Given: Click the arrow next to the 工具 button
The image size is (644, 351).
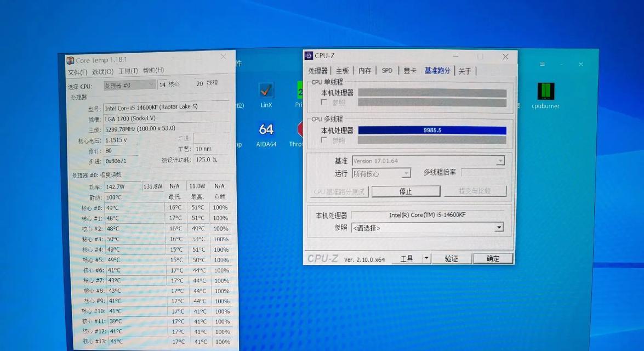Looking at the screenshot, I should coord(426,258).
